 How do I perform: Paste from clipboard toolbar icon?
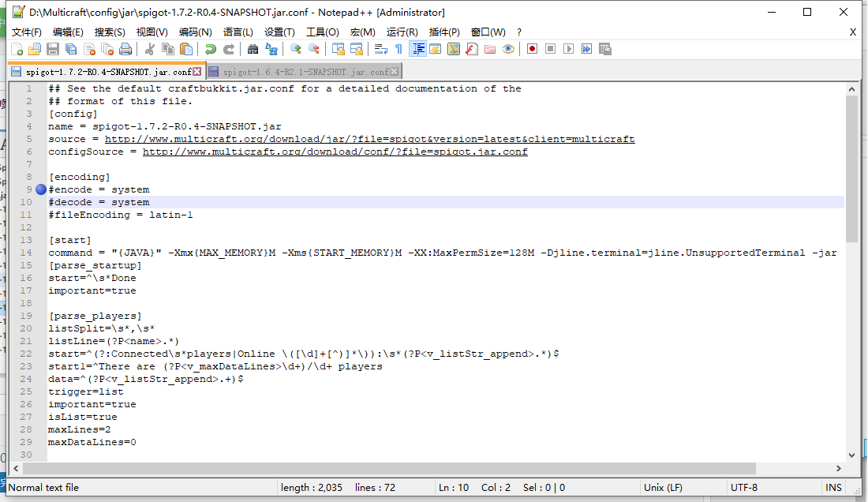[186, 49]
